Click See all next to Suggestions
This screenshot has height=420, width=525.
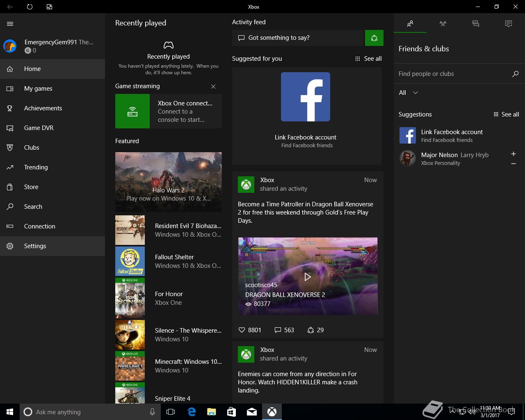pos(506,114)
